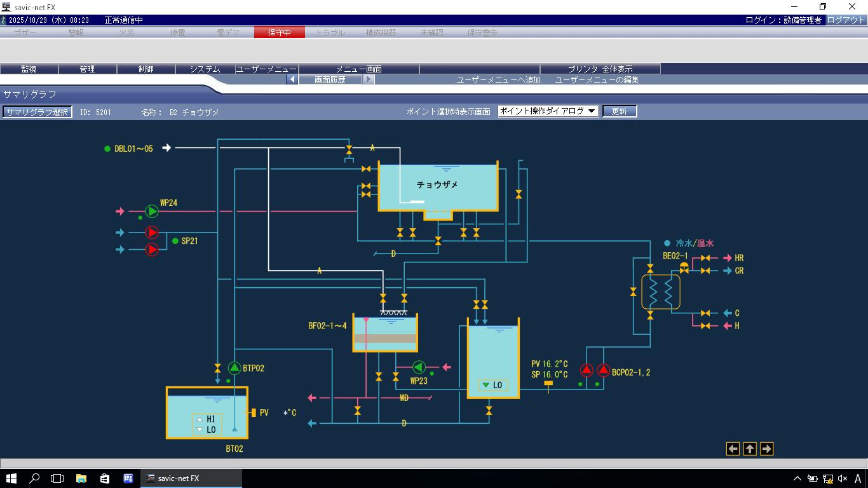Click the WP23 pump symbol
The width and height of the screenshot is (868, 488).
point(419,367)
